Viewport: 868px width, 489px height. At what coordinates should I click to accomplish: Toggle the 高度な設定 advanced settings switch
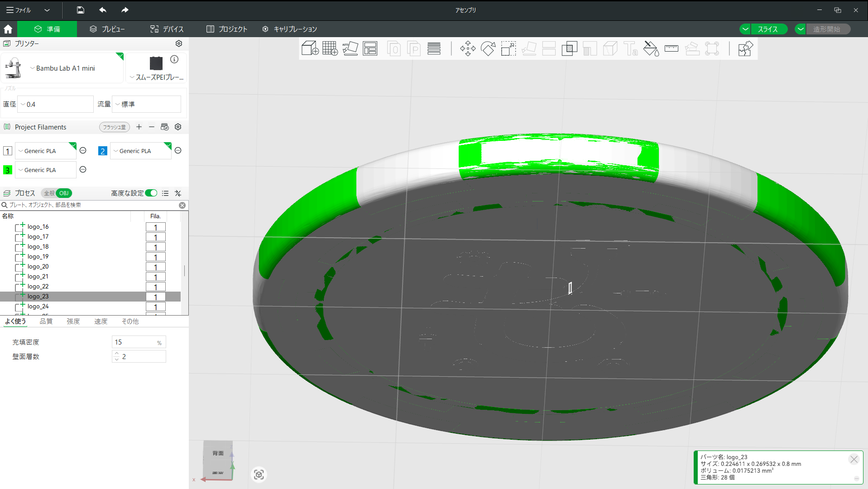151,193
